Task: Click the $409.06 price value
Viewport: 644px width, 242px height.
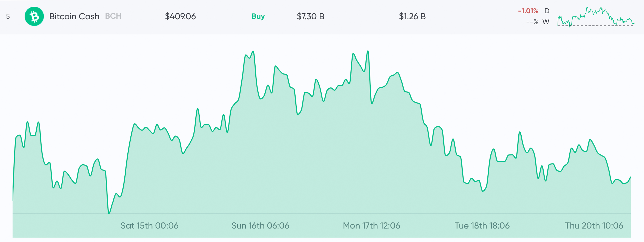Action: click(x=180, y=16)
